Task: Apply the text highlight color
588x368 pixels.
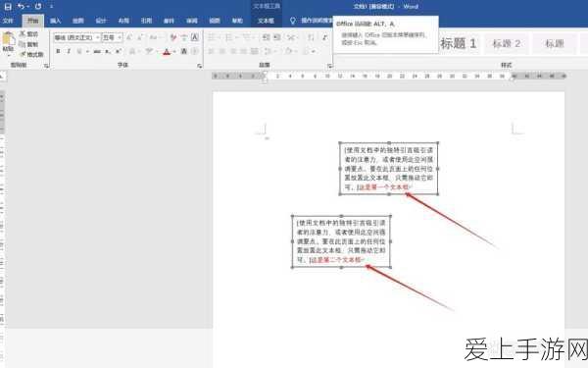Action: 149,51
